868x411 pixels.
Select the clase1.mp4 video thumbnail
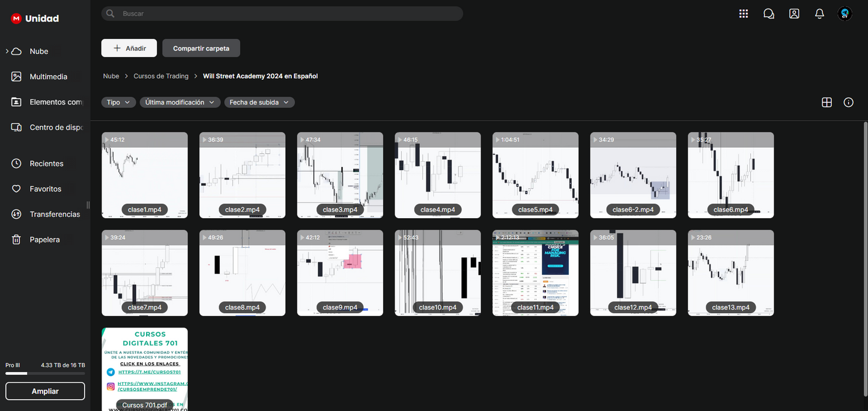click(x=145, y=175)
